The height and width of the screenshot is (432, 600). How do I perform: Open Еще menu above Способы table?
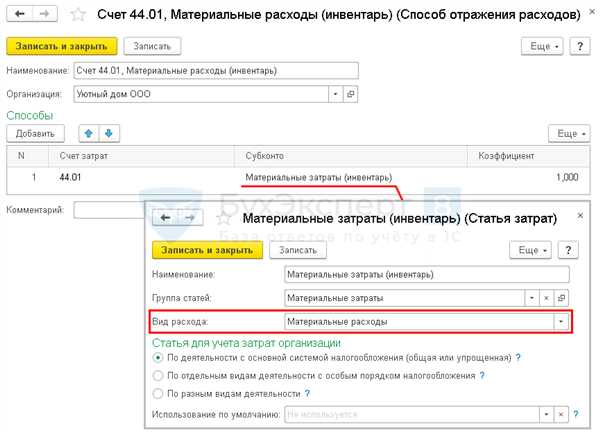click(x=569, y=134)
